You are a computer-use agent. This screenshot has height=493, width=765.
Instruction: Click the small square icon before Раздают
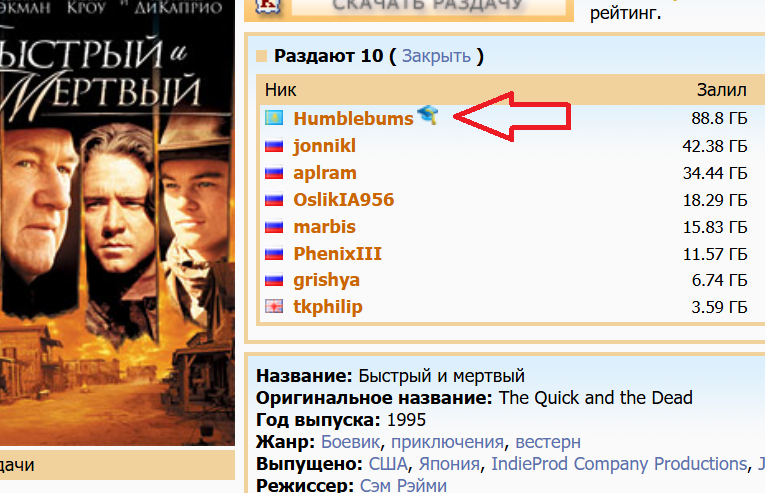pos(262,57)
